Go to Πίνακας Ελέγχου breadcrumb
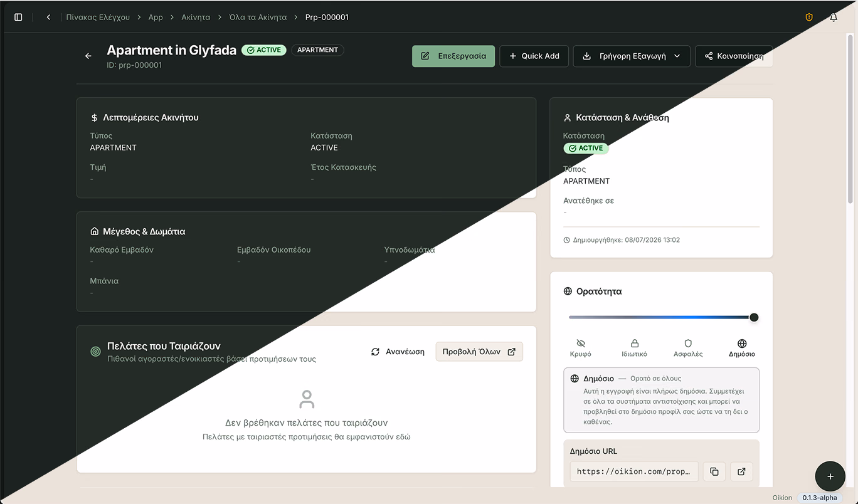This screenshot has height=504, width=858. pos(98,17)
